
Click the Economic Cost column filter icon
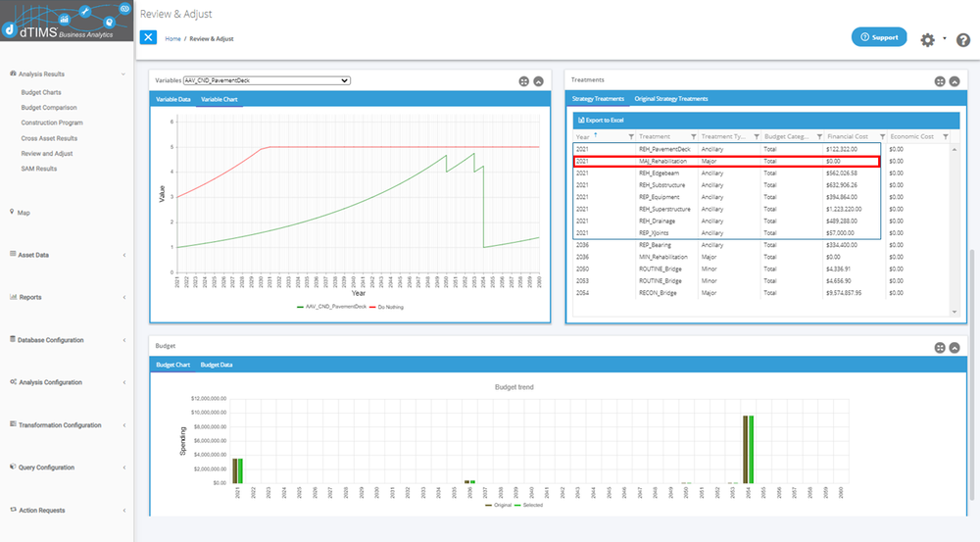(946, 137)
